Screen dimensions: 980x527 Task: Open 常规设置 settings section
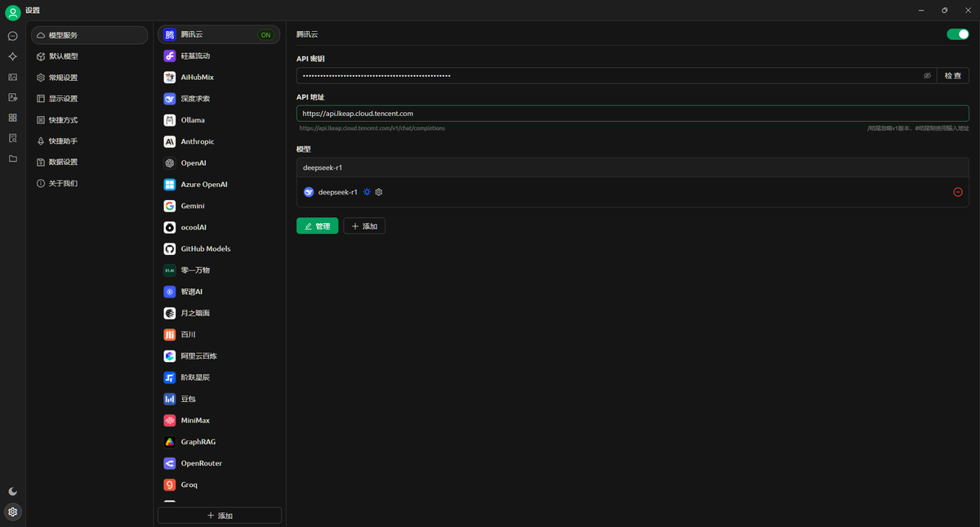tap(90, 78)
